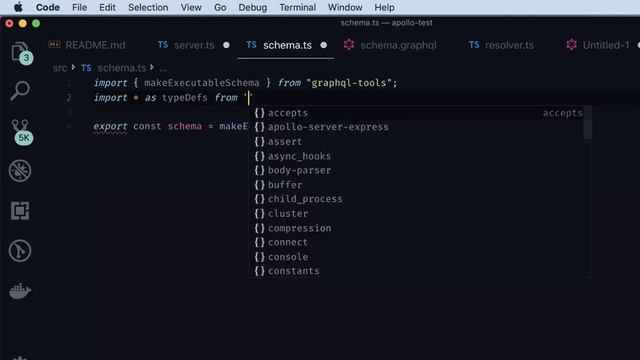Click the module braces icon beside console

(x=260, y=257)
